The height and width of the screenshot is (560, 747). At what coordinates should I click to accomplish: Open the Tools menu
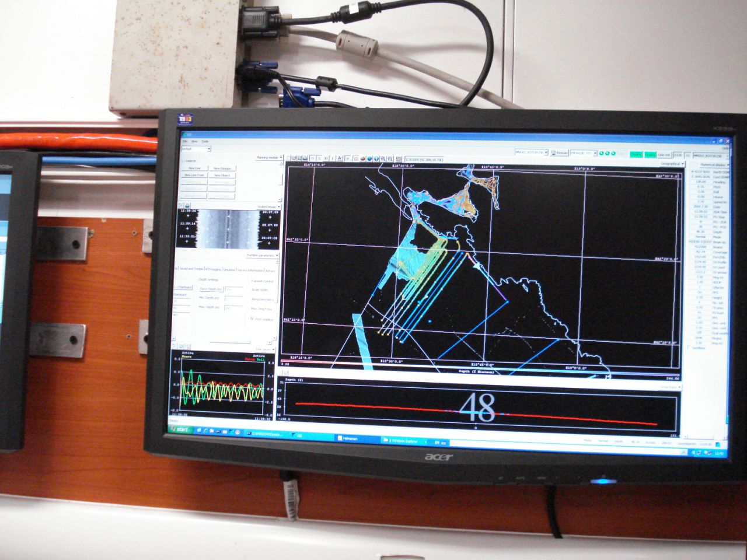tap(205, 141)
